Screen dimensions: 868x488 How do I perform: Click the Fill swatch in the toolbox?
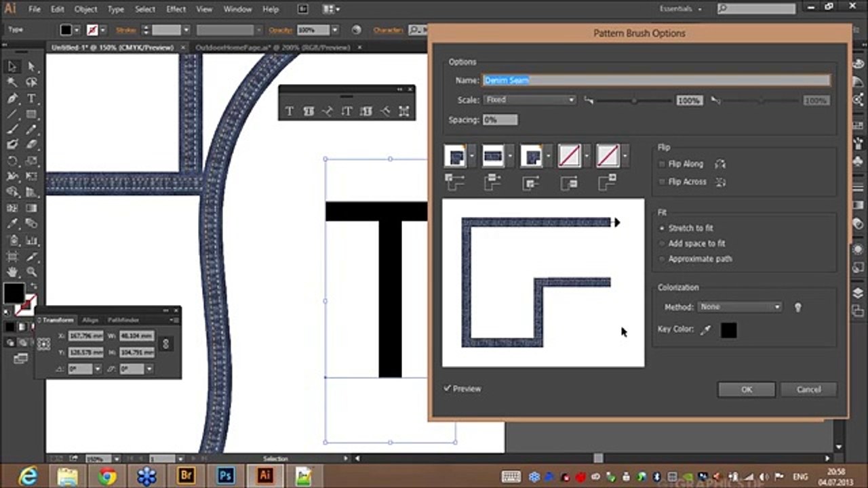click(x=14, y=293)
